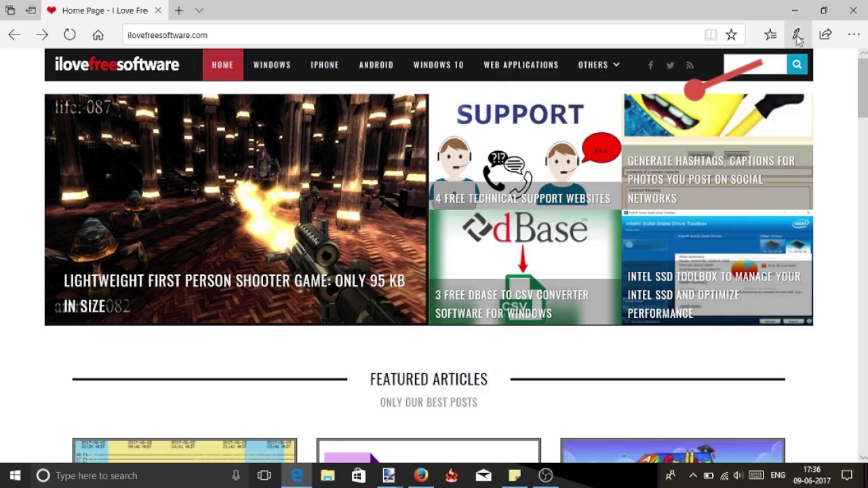
Task: Open the browser Home page icon
Action: [x=98, y=35]
